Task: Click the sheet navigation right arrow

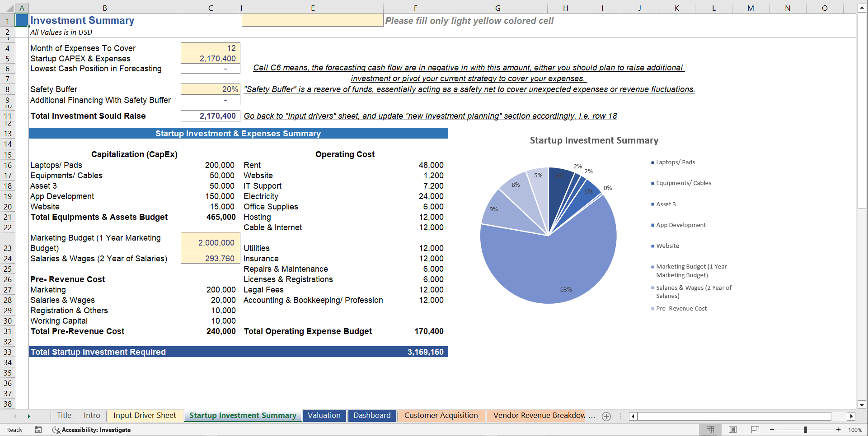Action: point(29,416)
